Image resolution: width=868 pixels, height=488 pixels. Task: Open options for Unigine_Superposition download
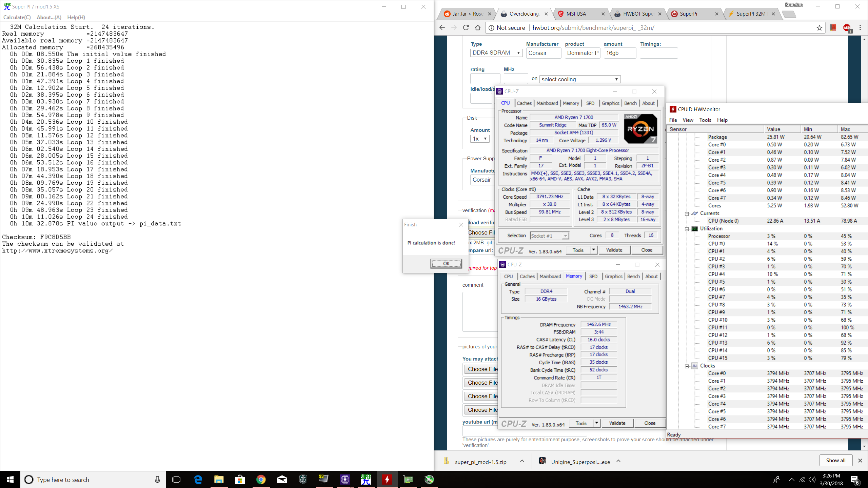(x=618, y=461)
